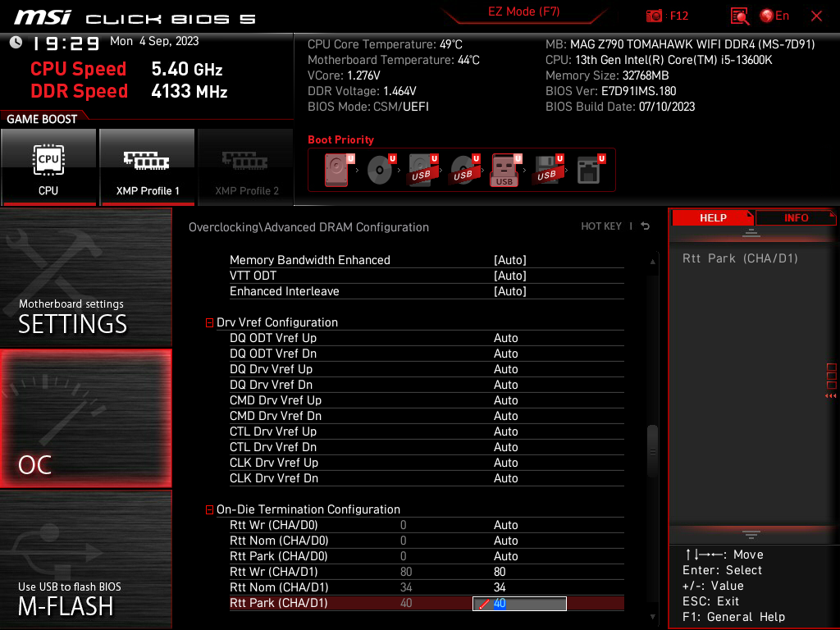
Task: Select the Rtt Nom (CHA/D1) value 34
Action: (x=500, y=587)
